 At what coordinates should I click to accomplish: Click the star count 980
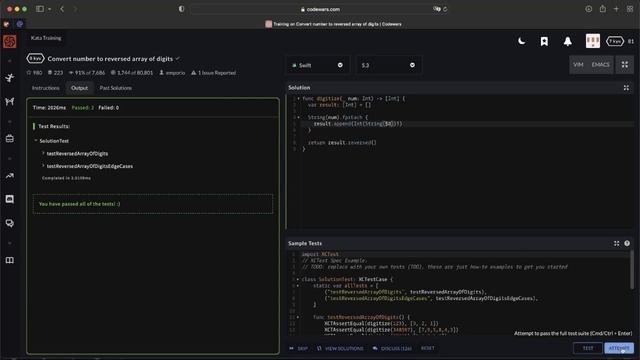pos(34,73)
